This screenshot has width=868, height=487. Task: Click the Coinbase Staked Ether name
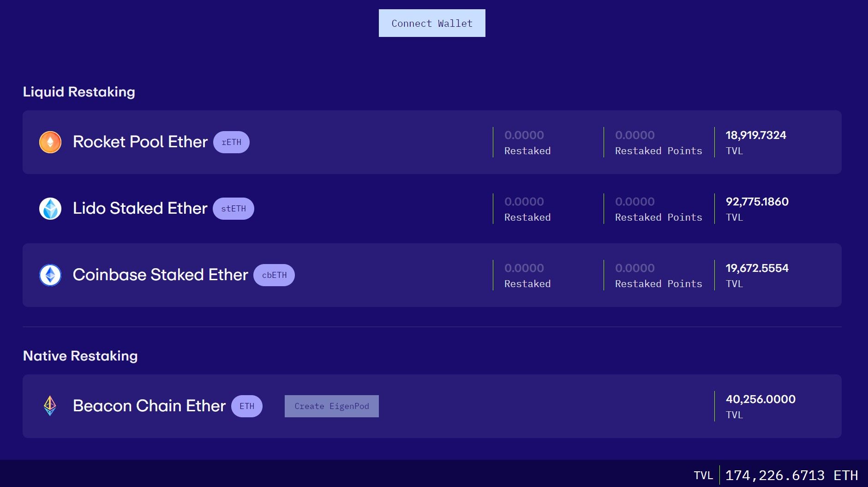point(161,275)
